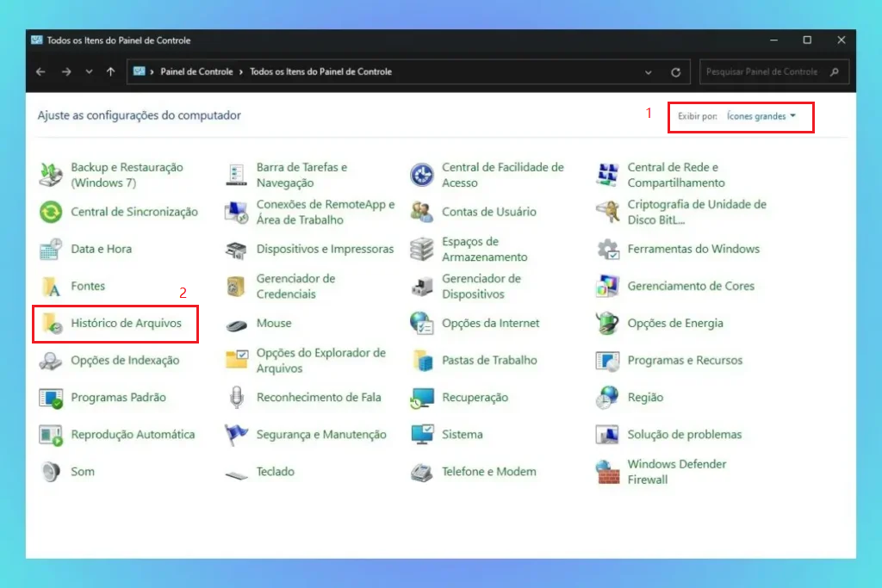Viewport: 882px width, 588px height.
Task: Open the recent locations dropdown arrow
Action: [89, 72]
